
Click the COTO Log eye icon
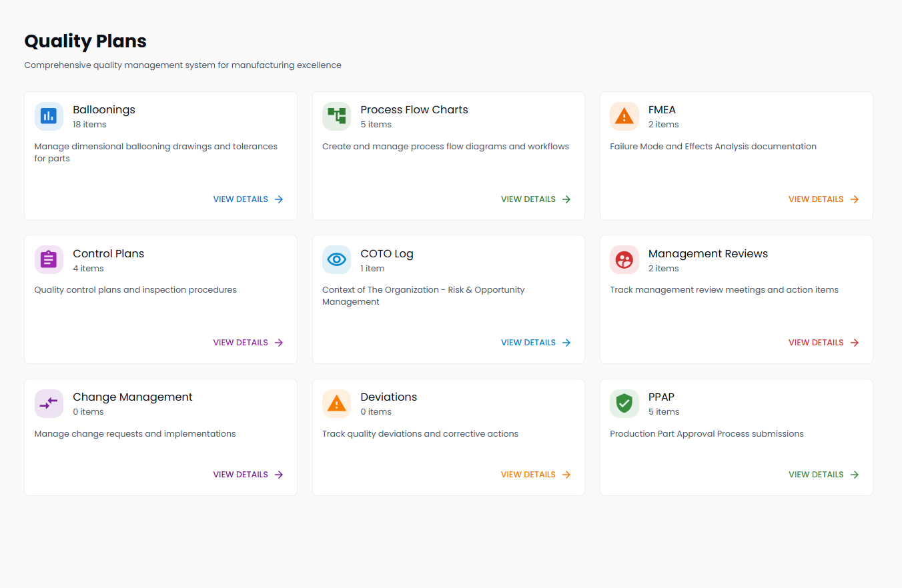pos(336,260)
